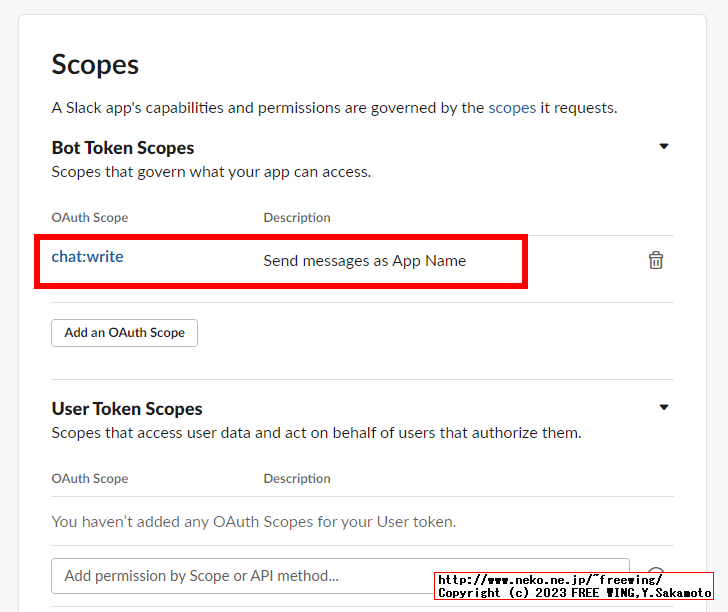The width and height of the screenshot is (728, 612).
Task: Click the 'You haven't added any OAuth Scopes' message
Action: (254, 522)
